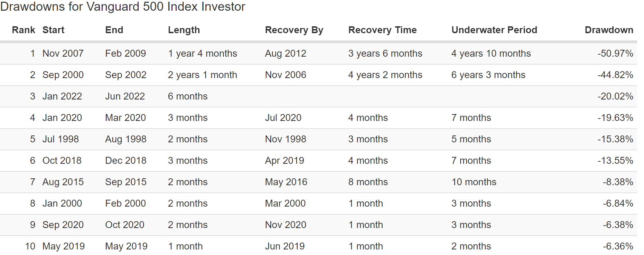Select the Jul 2020 recovery date cell
The height and width of the screenshot is (255, 644).
click(283, 118)
